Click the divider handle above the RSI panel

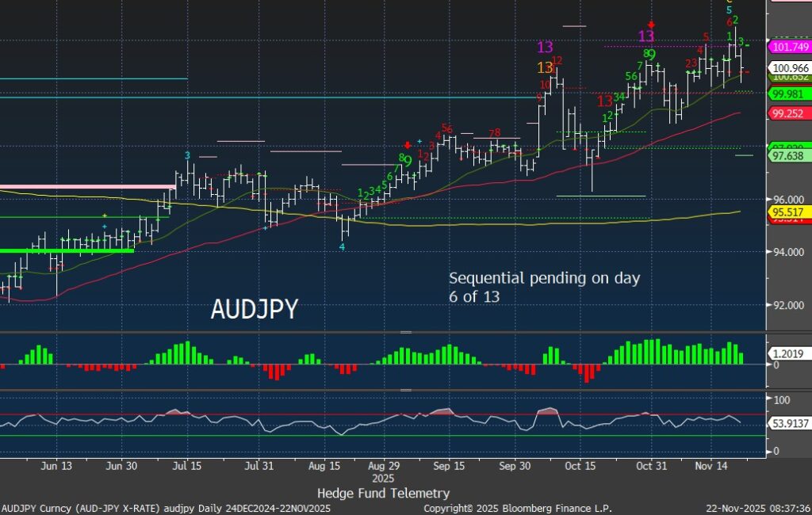point(406,390)
